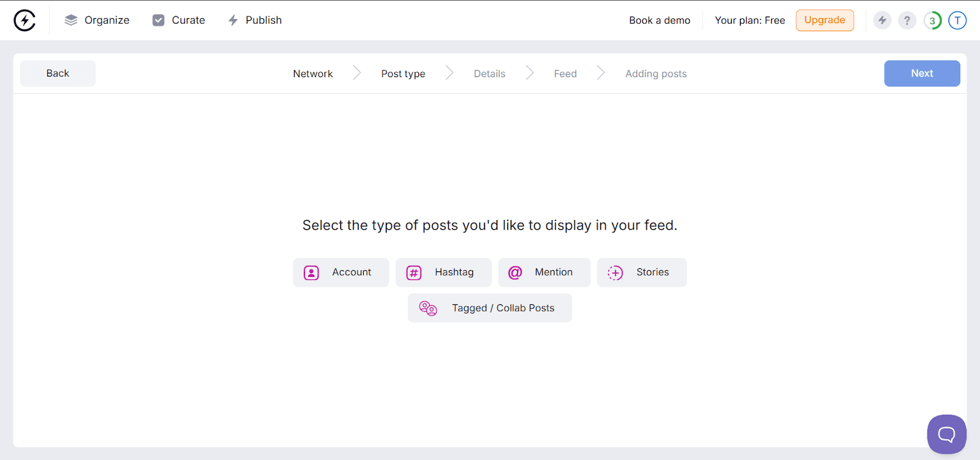Select the Adding posts step
Image resolution: width=980 pixels, height=460 pixels.
pos(656,74)
